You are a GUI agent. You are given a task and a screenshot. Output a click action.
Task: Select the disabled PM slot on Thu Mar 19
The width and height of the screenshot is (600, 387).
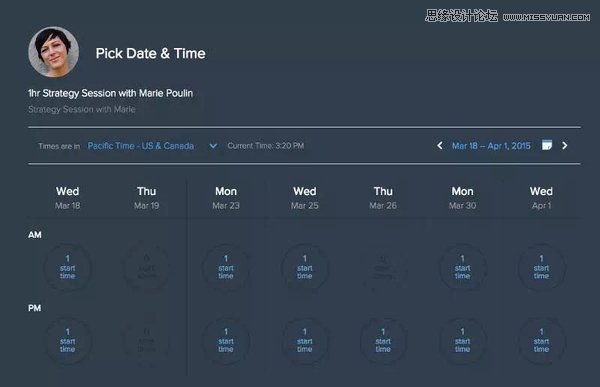coord(147,340)
